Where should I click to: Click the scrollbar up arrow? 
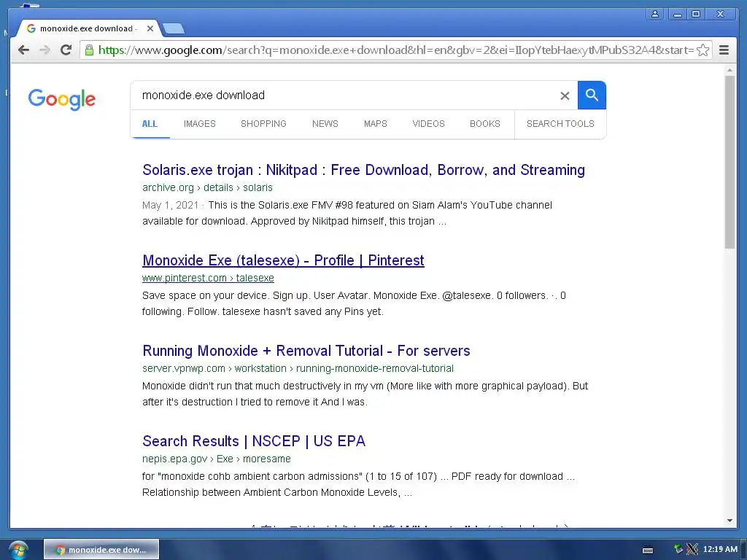point(729,70)
